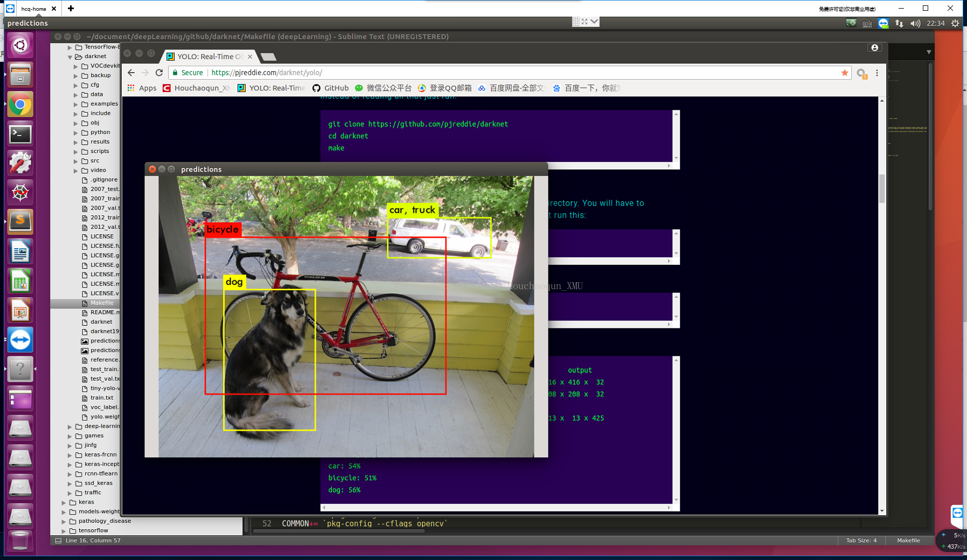Click the Chrome address bar URL

[x=267, y=73]
